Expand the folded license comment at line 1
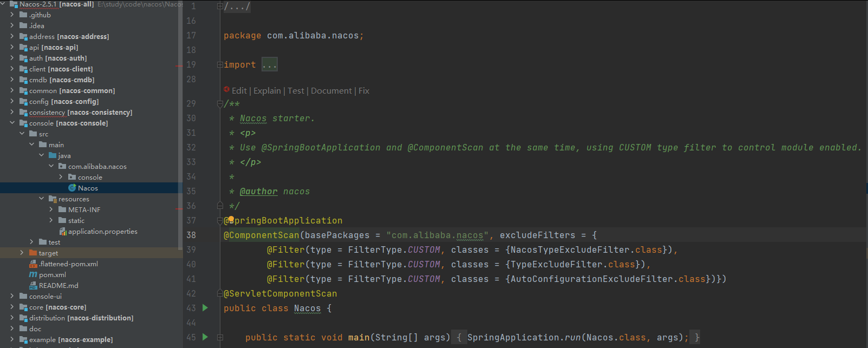 click(x=220, y=6)
